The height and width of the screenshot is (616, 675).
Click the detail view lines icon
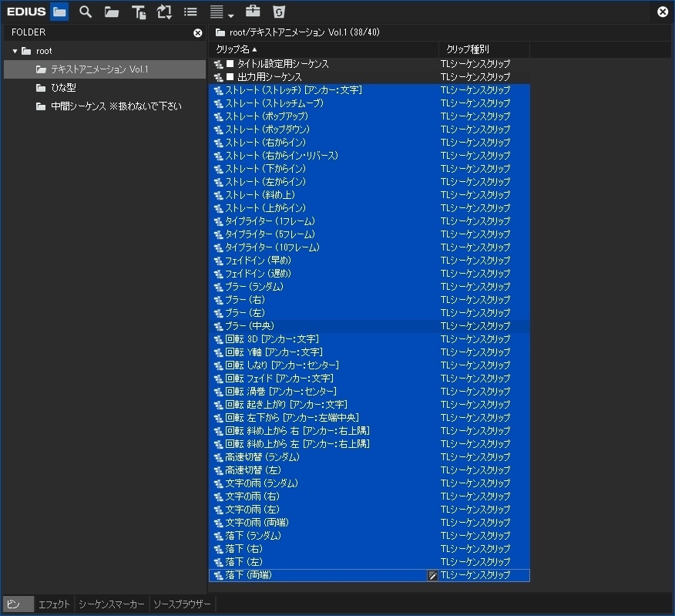217,12
